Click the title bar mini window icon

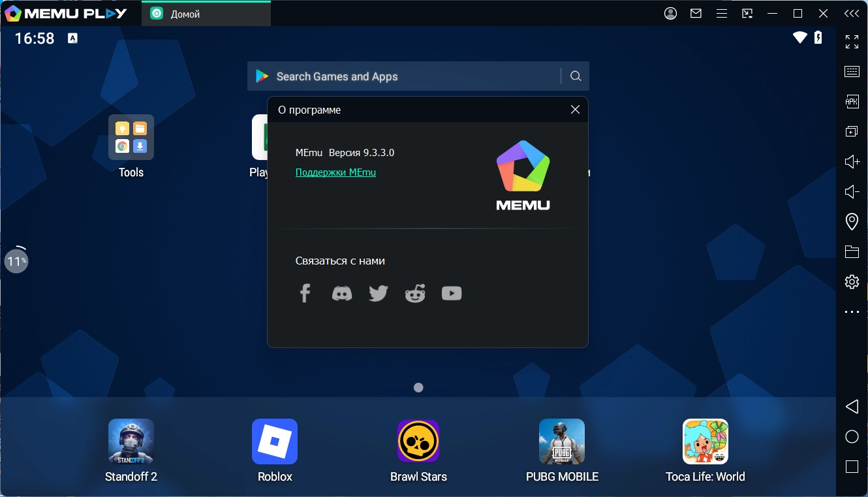[747, 13]
